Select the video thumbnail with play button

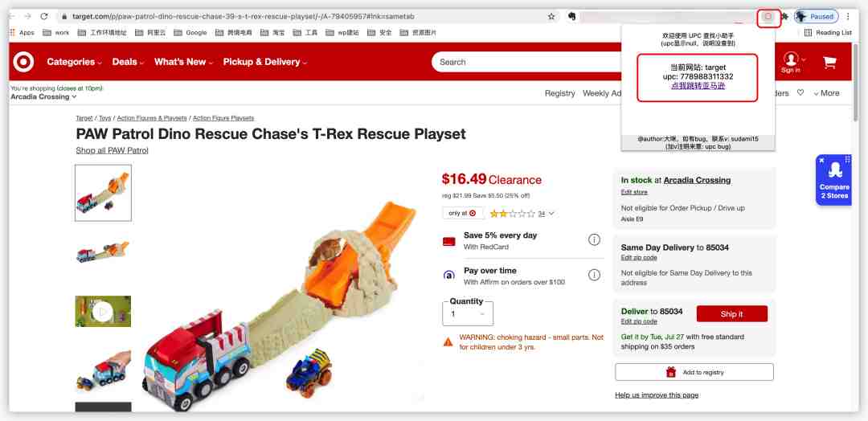[x=103, y=312]
